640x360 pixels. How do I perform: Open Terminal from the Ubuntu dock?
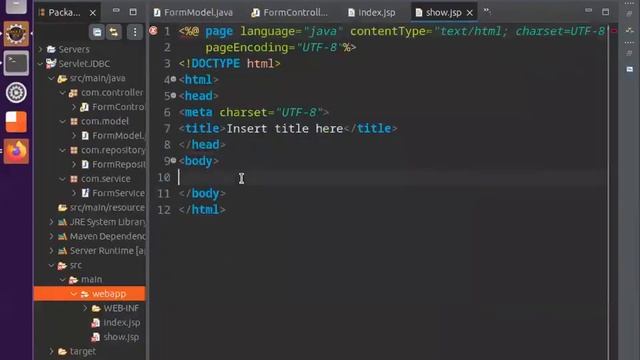point(16,63)
